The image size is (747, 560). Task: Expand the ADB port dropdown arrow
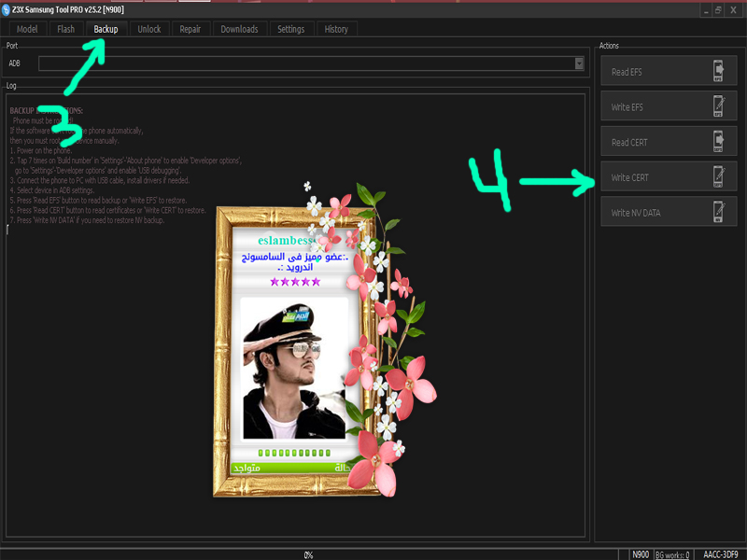click(579, 63)
